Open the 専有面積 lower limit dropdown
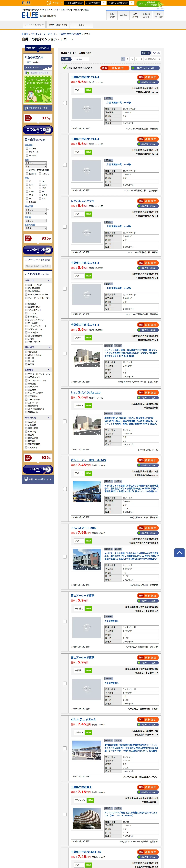This screenshot has width=186, height=868. [x=36, y=210]
